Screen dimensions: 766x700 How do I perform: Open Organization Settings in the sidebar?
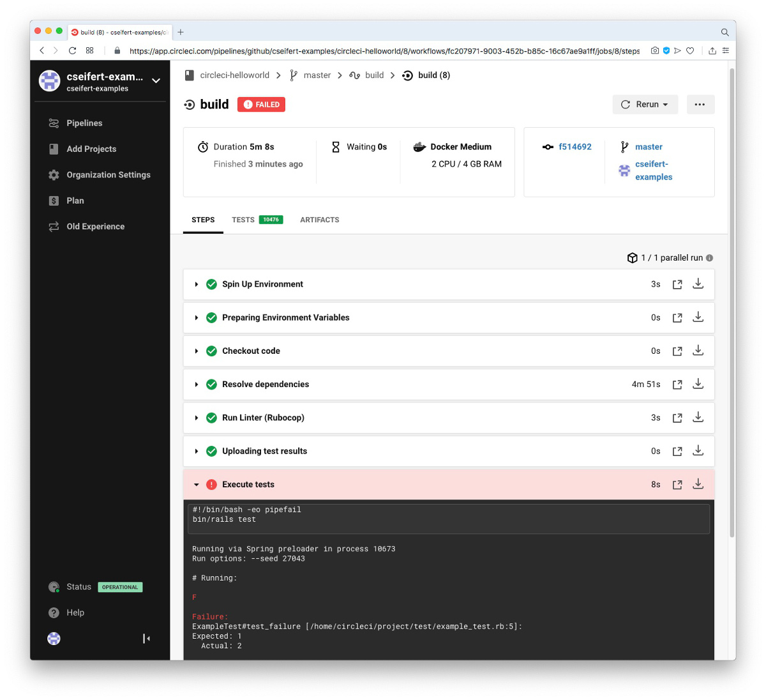(x=109, y=175)
